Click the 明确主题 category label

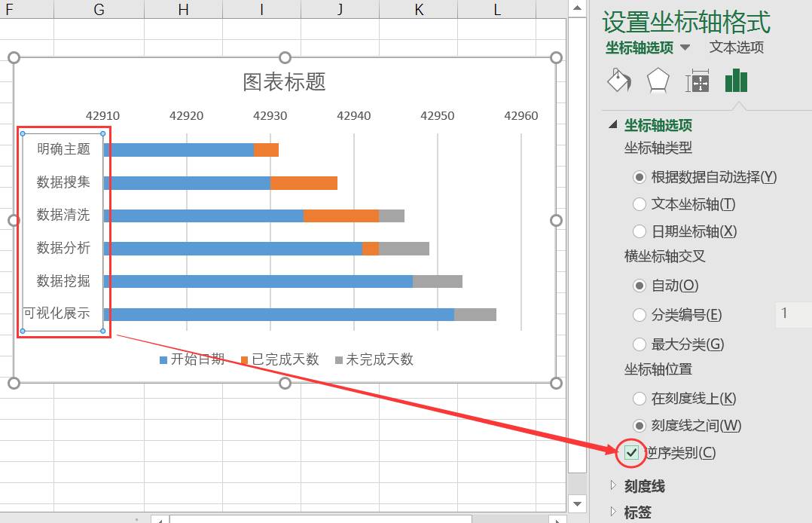pyautogui.click(x=64, y=149)
